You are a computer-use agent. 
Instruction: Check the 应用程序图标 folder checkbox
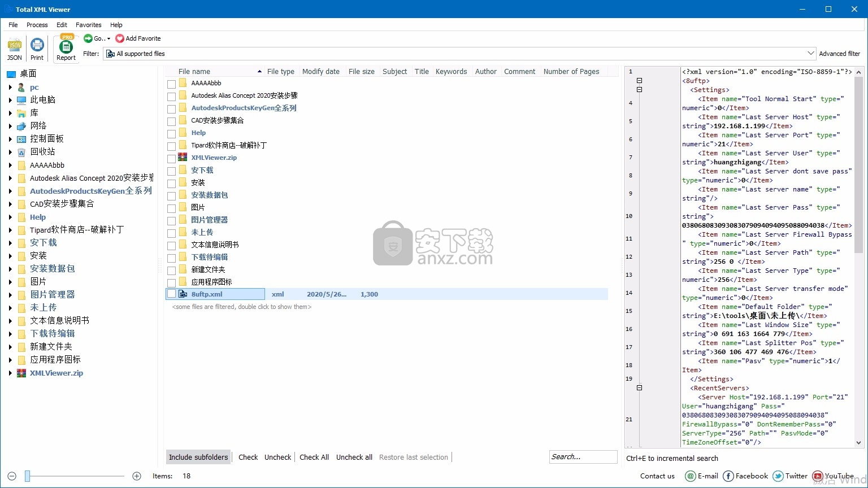click(x=171, y=282)
